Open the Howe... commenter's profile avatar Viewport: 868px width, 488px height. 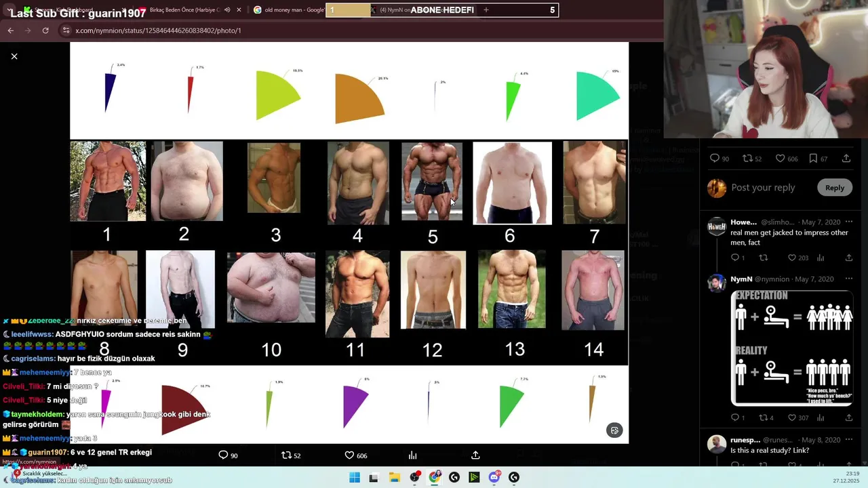717,228
